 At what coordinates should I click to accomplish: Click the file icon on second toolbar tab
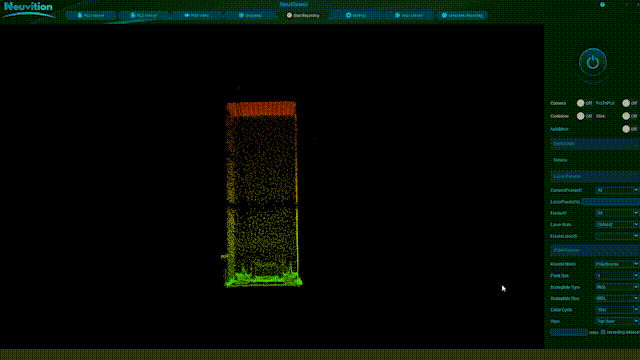[x=133, y=15]
